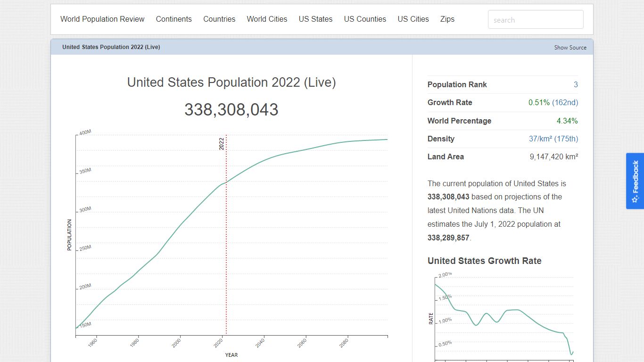The height and width of the screenshot is (362, 644).
Task: Click the 250M y-axis label
Action: (85, 248)
